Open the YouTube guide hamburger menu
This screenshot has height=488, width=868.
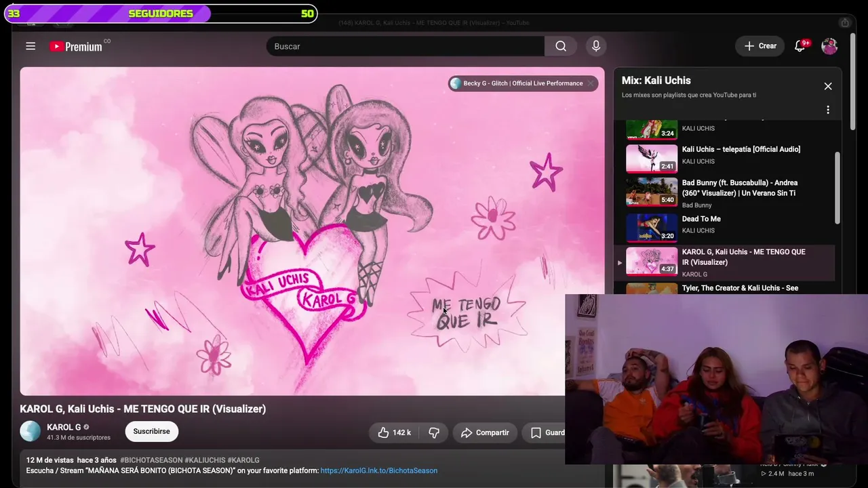31,46
